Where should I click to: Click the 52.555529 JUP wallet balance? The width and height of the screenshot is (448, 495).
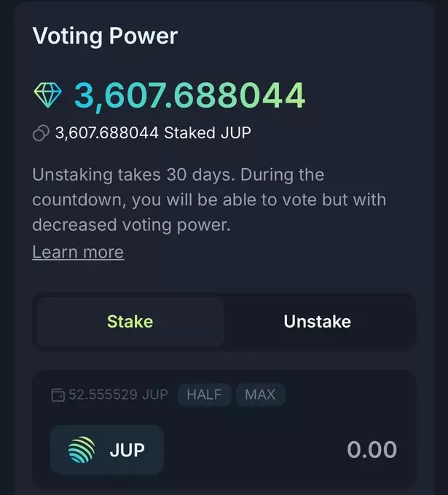118,395
